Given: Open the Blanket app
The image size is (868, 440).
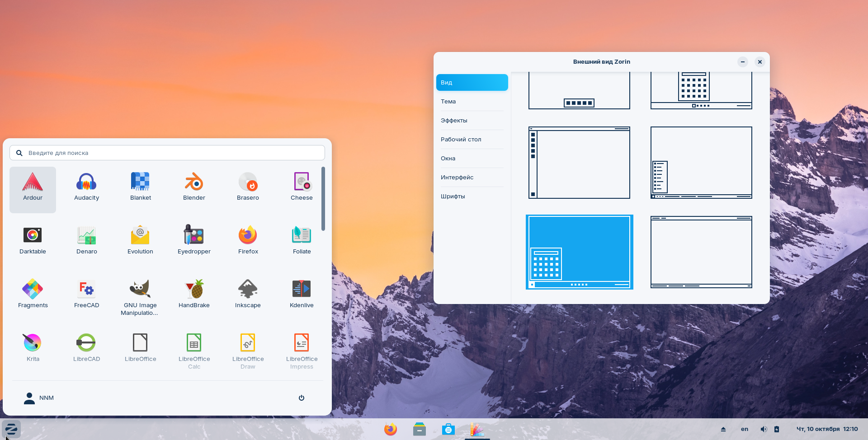Looking at the screenshot, I should 140,190.
